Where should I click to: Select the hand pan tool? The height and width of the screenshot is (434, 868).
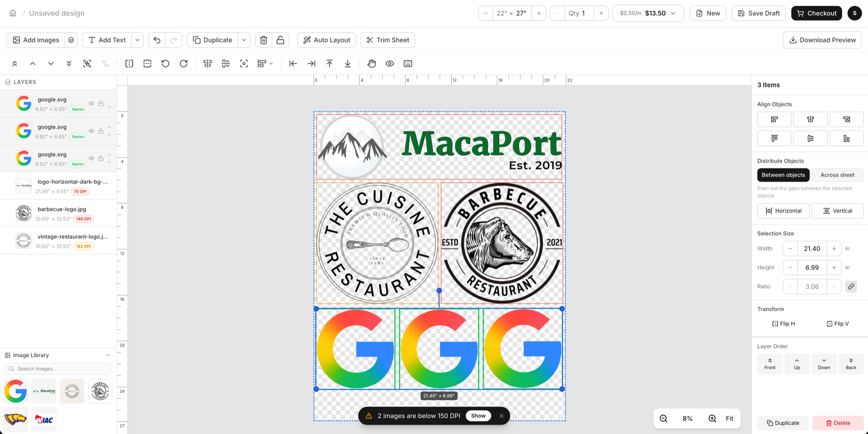pos(372,63)
